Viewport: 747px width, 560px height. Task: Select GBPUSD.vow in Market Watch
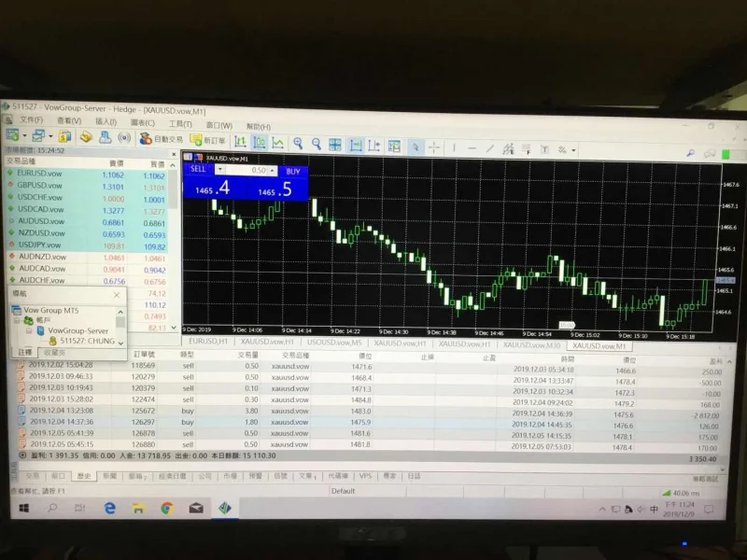pos(39,185)
